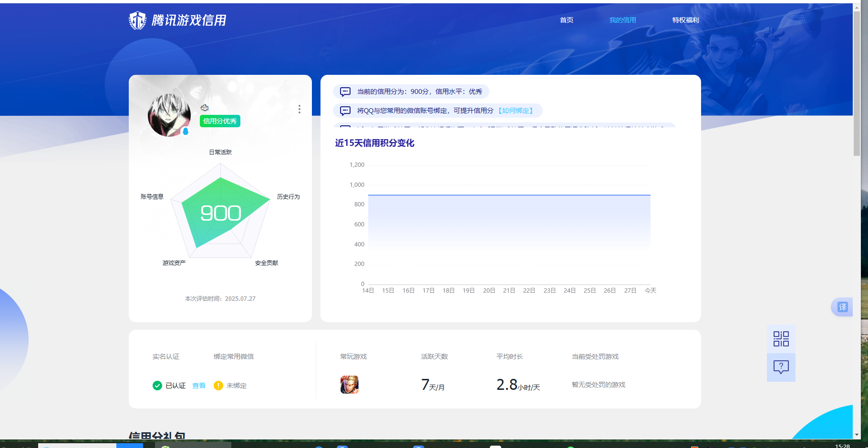Screen dimensions: 868x448
Task: Click the QQ penguin icon on avatar
Action: point(186,131)
